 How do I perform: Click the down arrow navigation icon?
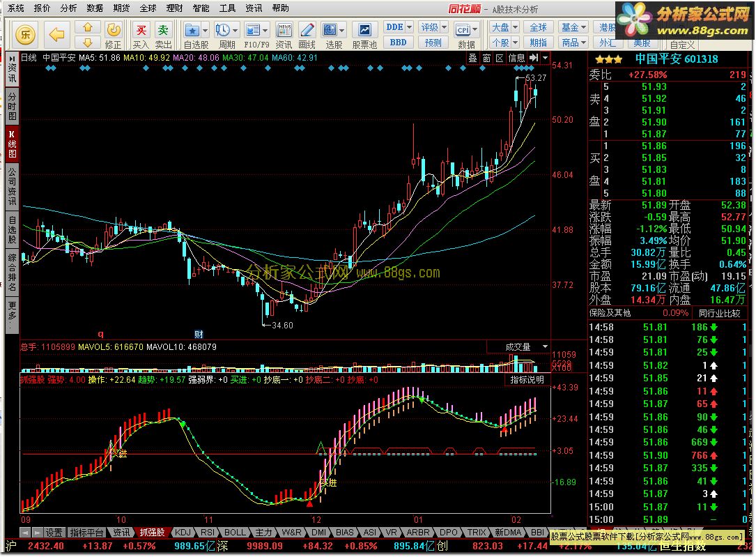88,42
